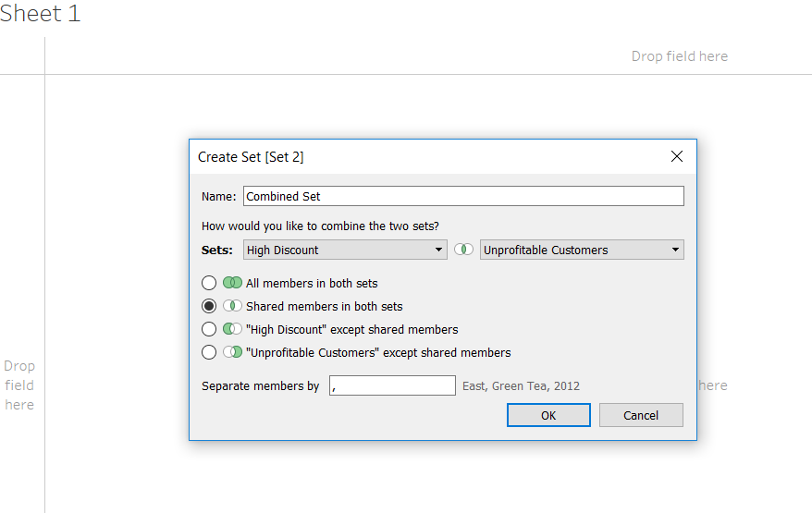Click the left Drop field here area
This screenshot has height=513, width=812.
pos(19,385)
